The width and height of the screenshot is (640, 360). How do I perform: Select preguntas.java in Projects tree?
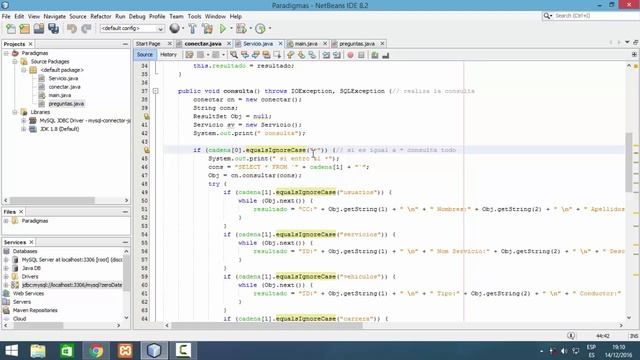66,104
